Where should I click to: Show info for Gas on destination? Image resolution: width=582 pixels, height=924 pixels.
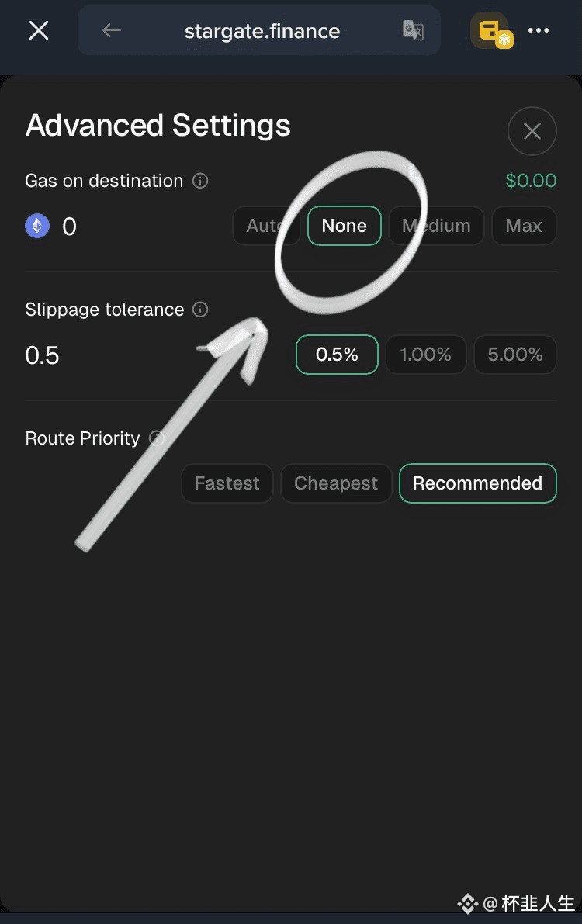pos(200,180)
